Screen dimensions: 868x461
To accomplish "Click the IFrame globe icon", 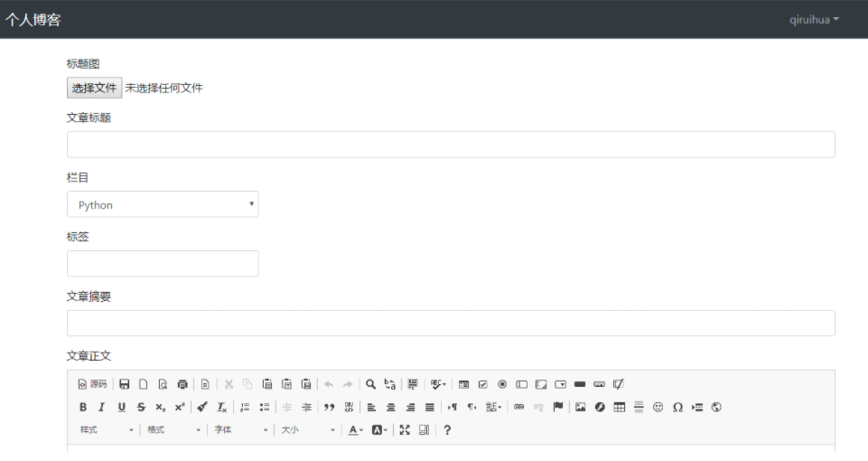I will tap(716, 408).
